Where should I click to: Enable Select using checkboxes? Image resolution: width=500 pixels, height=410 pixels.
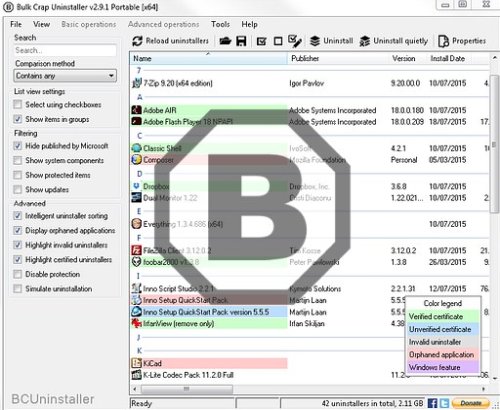point(17,105)
